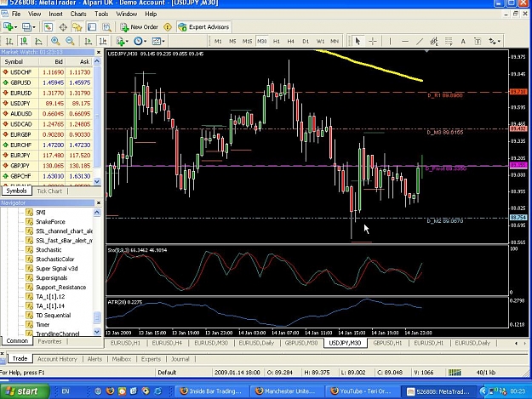Image resolution: width=532 pixels, height=399 pixels.
Task: Toggle the M30 timeframe button
Action: tap(261, 42)
